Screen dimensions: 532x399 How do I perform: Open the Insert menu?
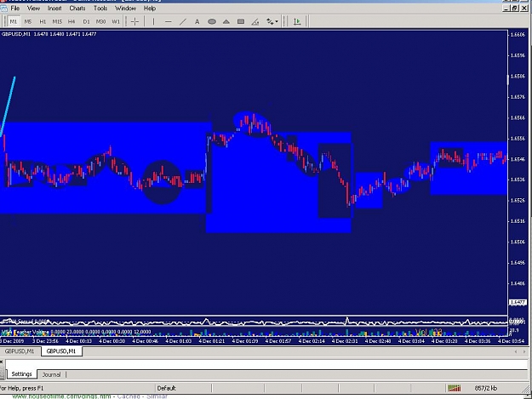pyautogui.click(x=54, y=9)
